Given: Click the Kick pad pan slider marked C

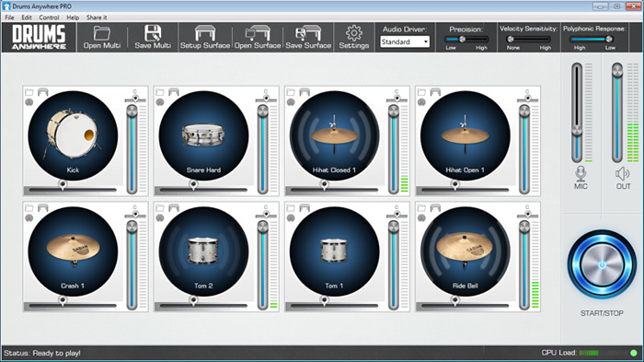Looking at the screenshot, I should click(x=135, y=99).
